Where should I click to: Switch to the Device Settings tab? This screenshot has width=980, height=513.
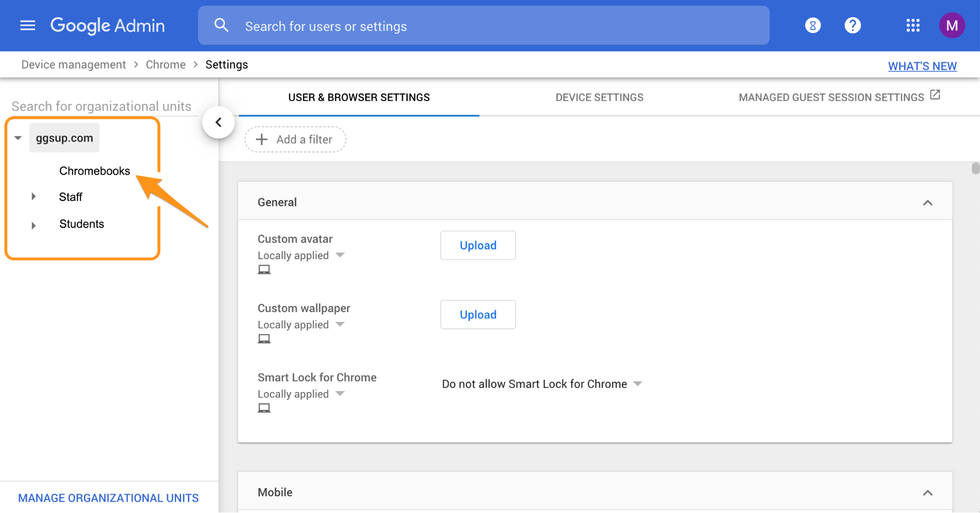(x=599, y=98)
